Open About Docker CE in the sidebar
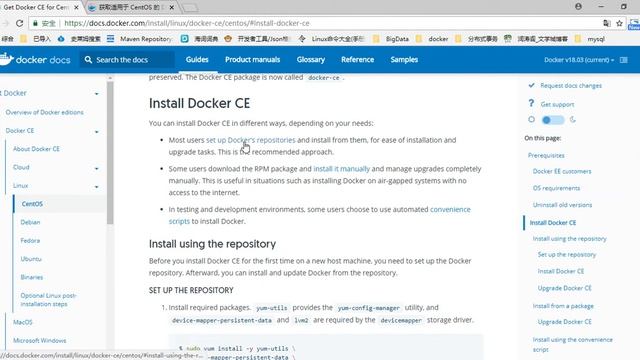Viewport: 640px width, 360px height. pos(36,149)
